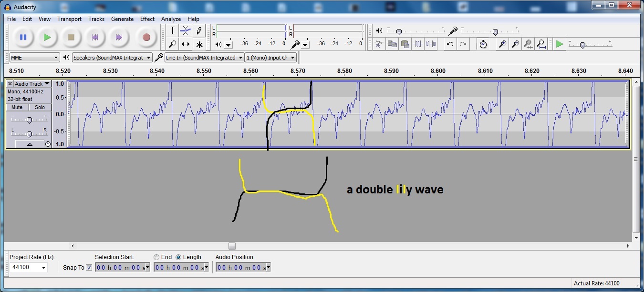This screenshot has height=292, width=644.
Task: Open the Generate menu
Action: click(122, 19)
